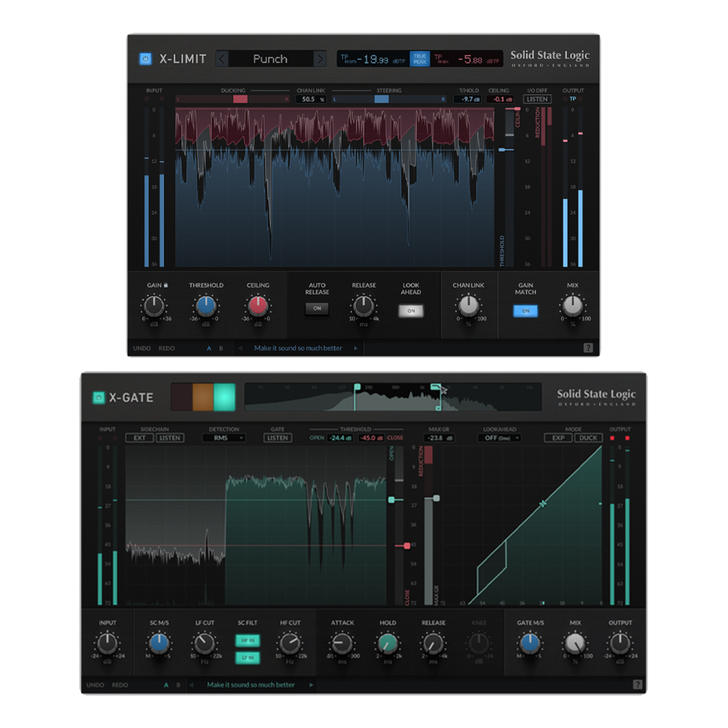Select EXP mode button

(x=558, y=437)
